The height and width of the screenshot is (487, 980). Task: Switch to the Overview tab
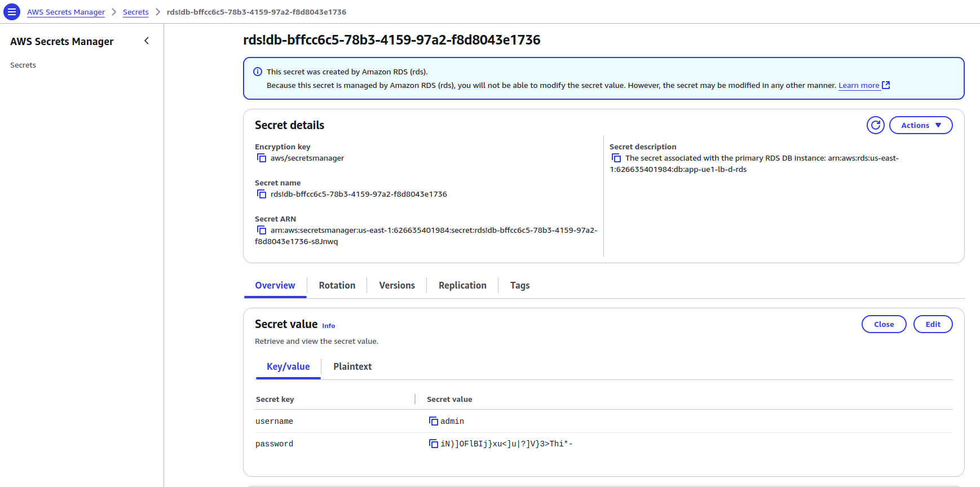point(275,285)
